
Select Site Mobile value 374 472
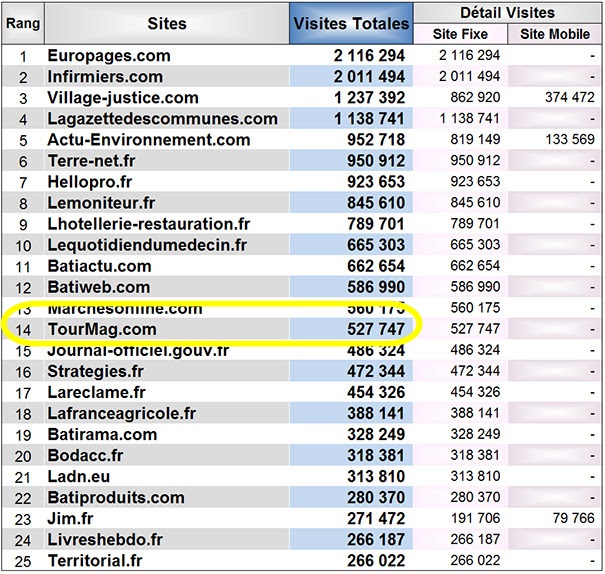[x=570, y=97]
